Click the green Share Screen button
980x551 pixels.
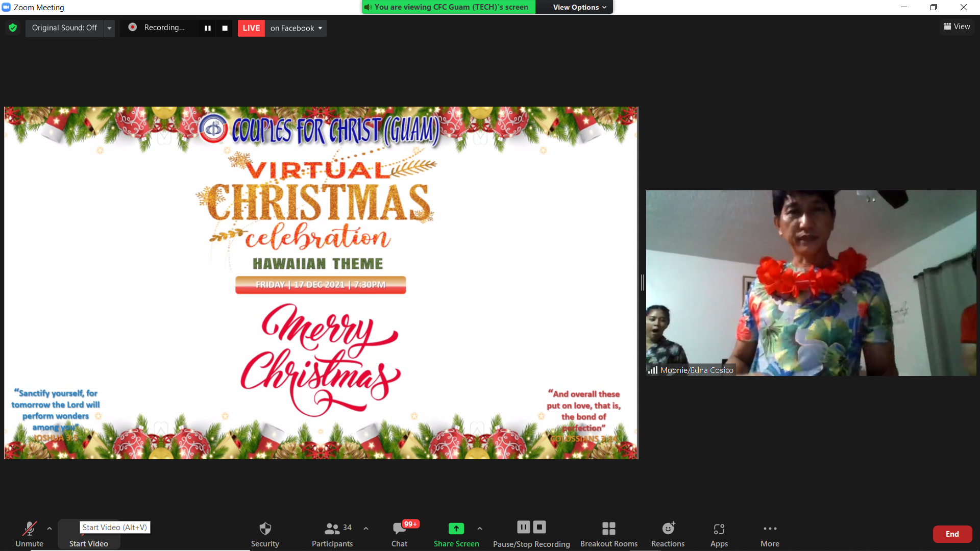pyautogui.click(x=456, y=534)
